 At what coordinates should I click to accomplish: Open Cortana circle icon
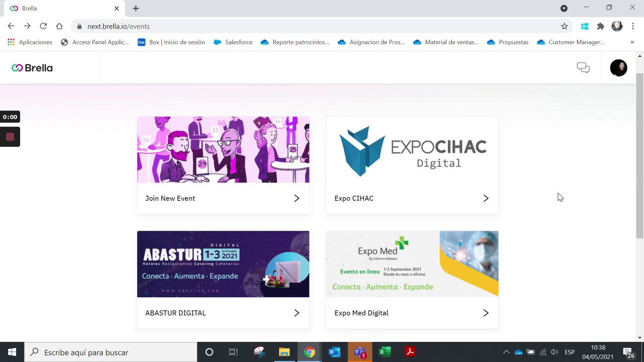[x=209, y=352]
